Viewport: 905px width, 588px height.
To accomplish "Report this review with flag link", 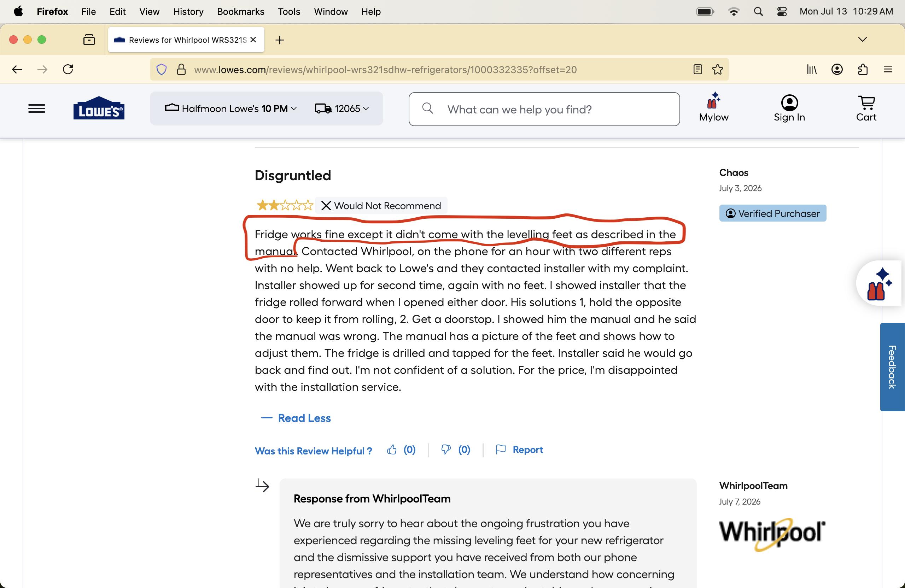I will point(519,449).
